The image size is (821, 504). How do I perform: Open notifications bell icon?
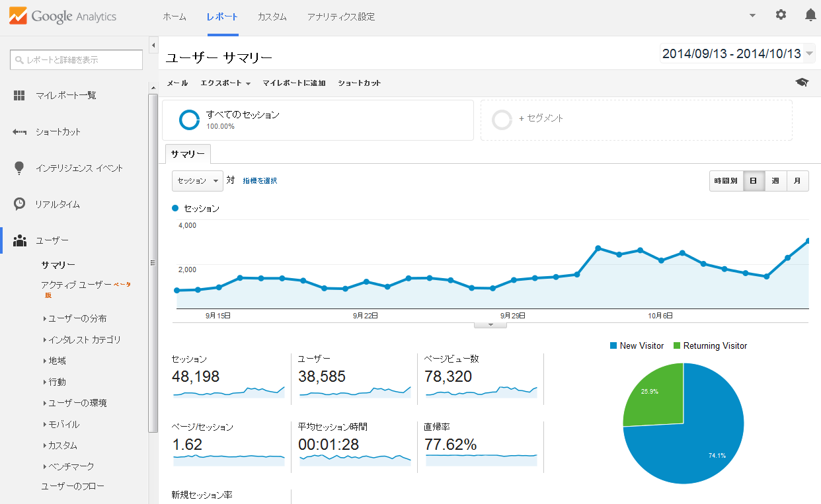(810, 15)
